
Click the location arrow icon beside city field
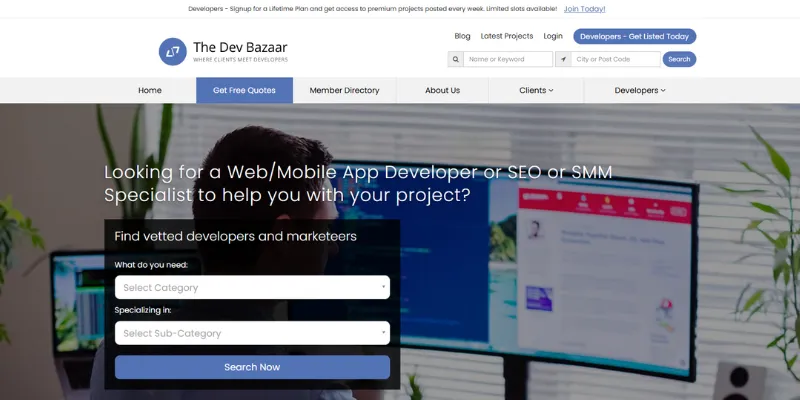point(563,59)
